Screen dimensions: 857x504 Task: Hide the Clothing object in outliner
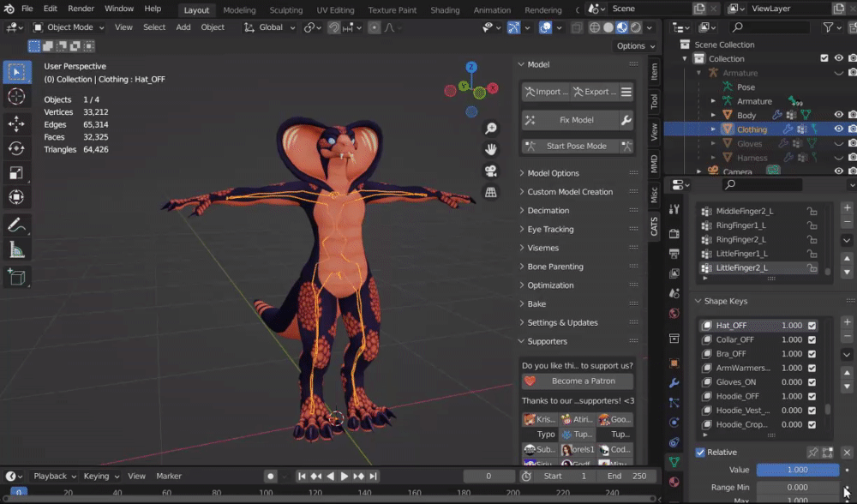tap(838, 129)
